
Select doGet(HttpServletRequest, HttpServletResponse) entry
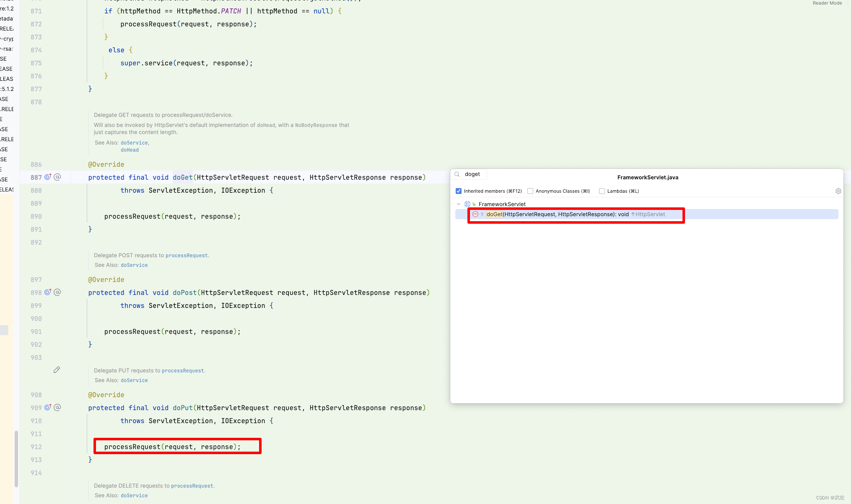646,214
